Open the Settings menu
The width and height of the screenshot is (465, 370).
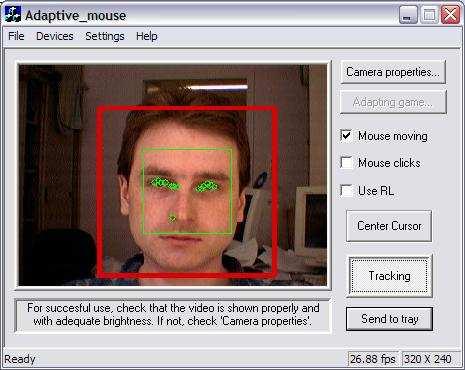pyautogui.click(x=105, y=36)
